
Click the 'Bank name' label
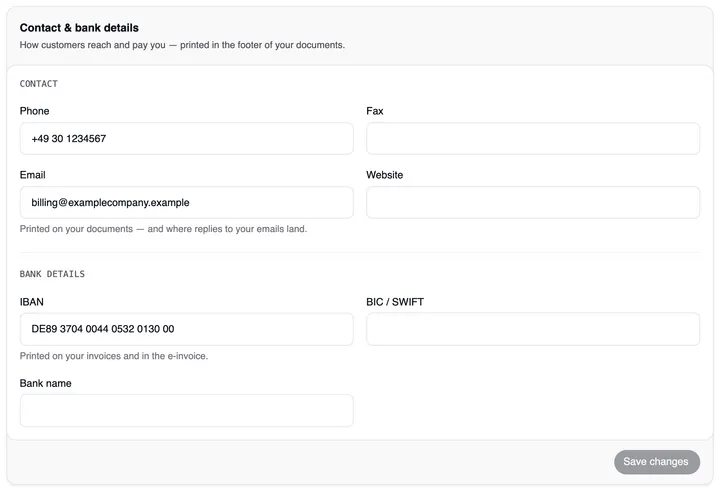point(45,384)
